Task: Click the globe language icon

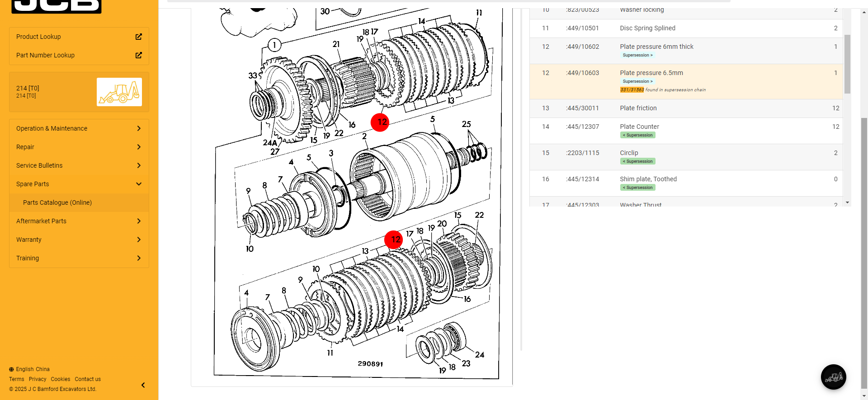Action: [11, 369]
